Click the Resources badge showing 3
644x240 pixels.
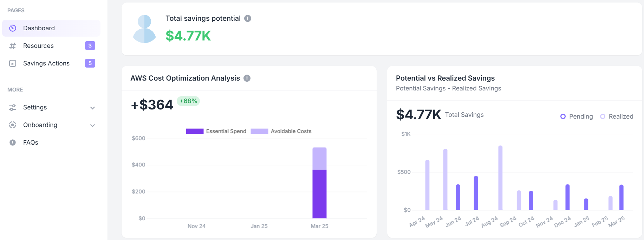coord(90,46)
